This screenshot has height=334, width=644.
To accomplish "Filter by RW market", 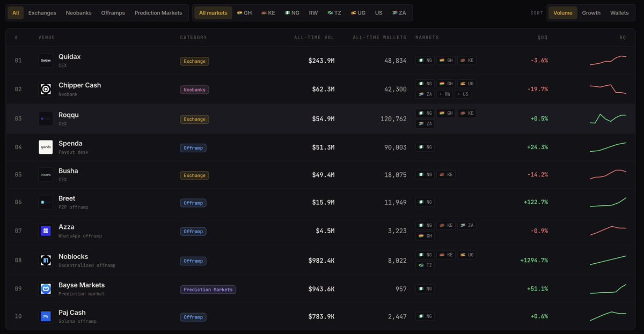I will coord(313,13).
